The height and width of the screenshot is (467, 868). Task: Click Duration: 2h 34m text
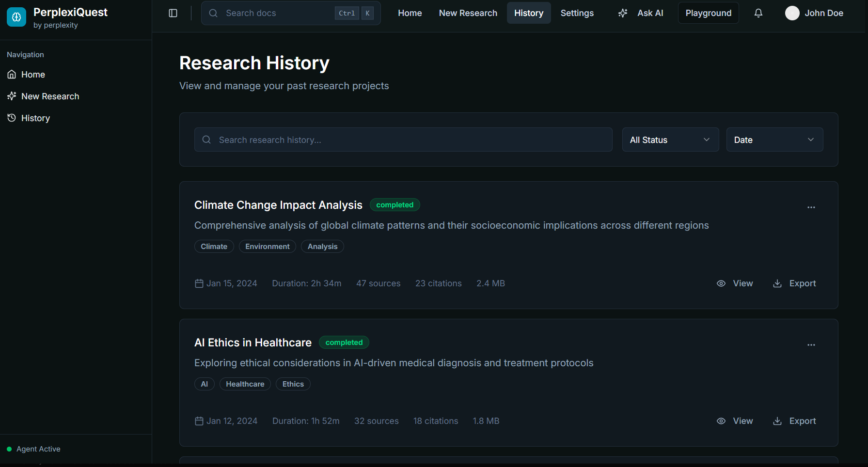[307, 283]
